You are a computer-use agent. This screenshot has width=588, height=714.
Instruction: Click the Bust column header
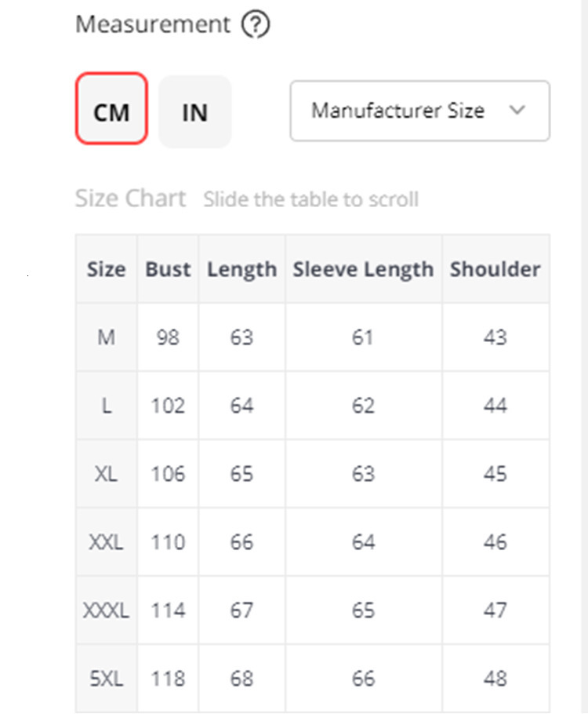pos(168,269)
